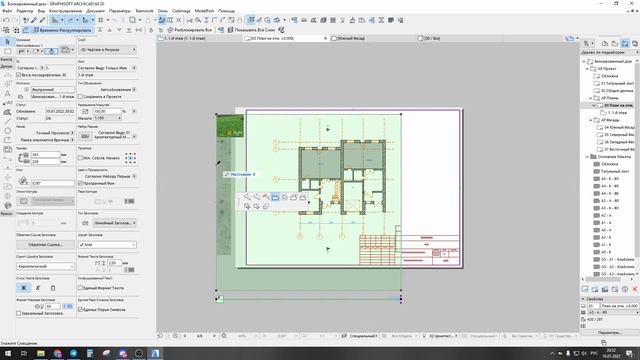Select the Text tool icon (letter A)
This screenshot has width=640, height=360.
(x=7, y=93)
